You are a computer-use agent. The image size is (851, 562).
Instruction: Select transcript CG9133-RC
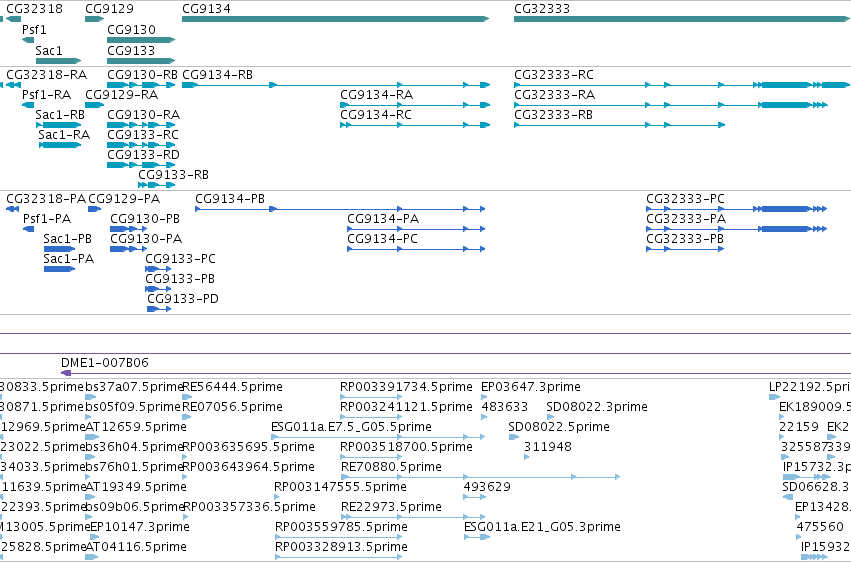141,145
